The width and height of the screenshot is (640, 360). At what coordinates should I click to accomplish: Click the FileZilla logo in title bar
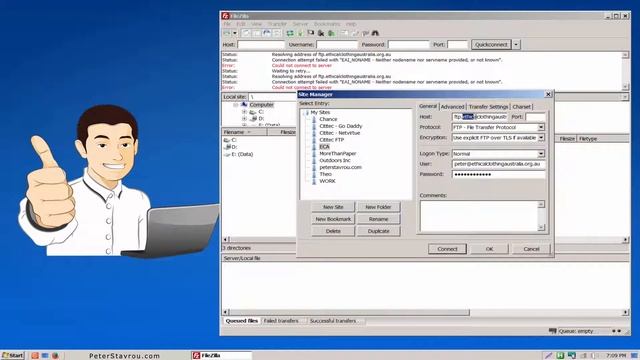click(225, 16)
